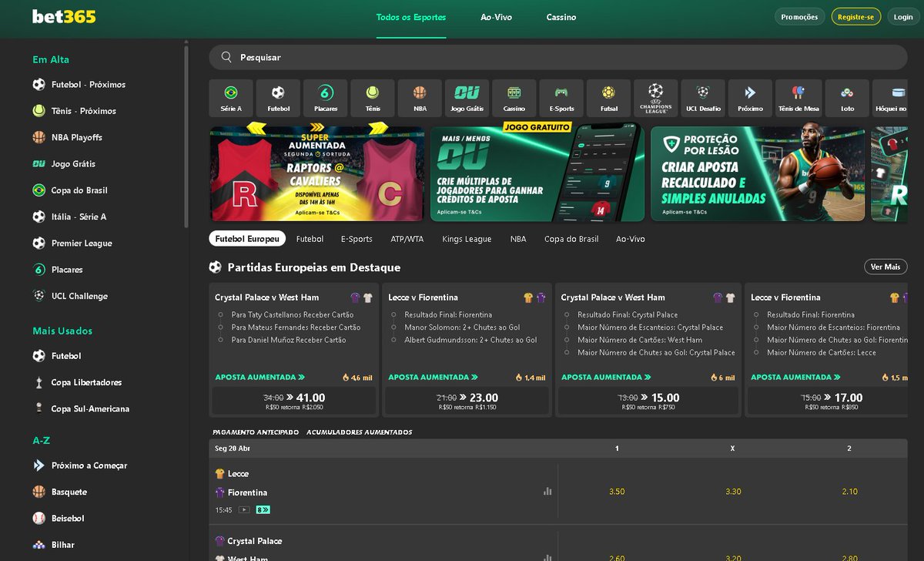Select Itália - Série A in sidebar
Image resolution: width=924 pixels, height=561 pixels.
(79, 217)
